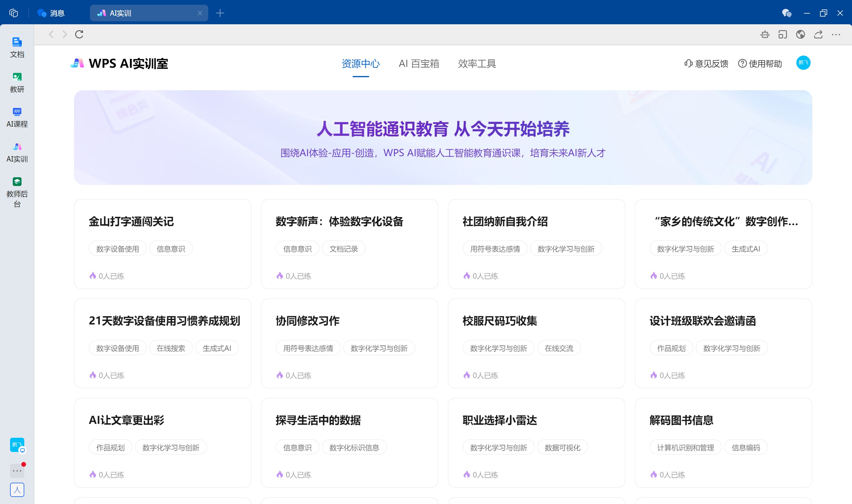Screen dimensions: 852x504
Task: Open the 教师后台 sidebar icon
Action: [17, 191]
